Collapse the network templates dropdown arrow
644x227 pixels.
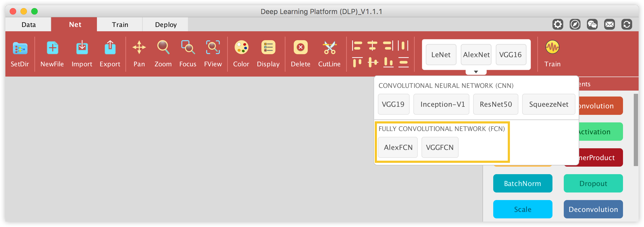[476, 72]
